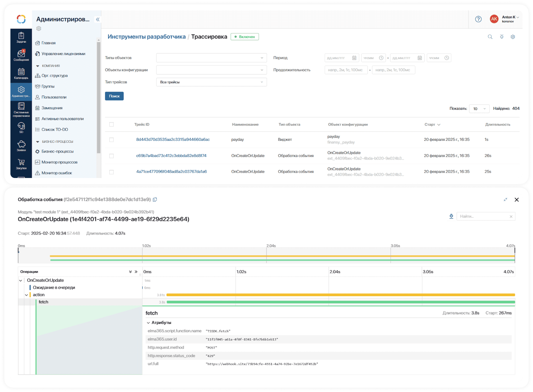
Task: Check the c69b7a4bad73 trace row checkbox
Action: pos(112,156)
